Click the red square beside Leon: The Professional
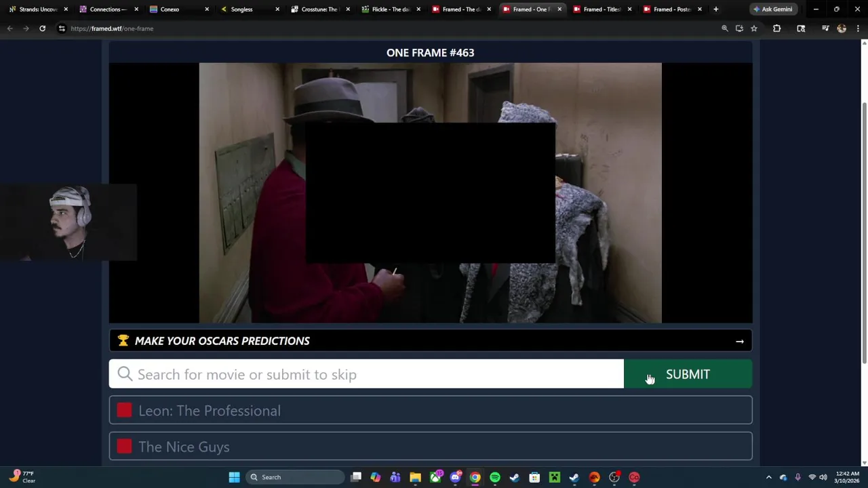Screen dimensions: 868x488 pos(124,410)
